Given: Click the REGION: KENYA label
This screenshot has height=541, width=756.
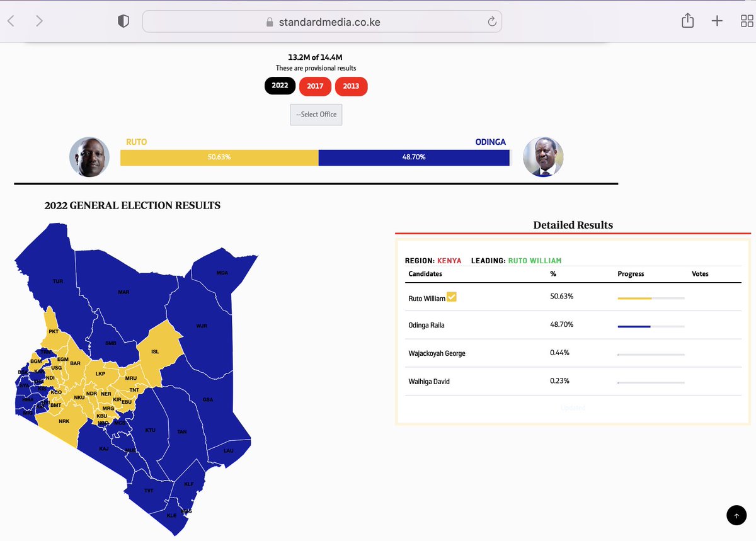Looking at the screenshot, I should 433,261.
